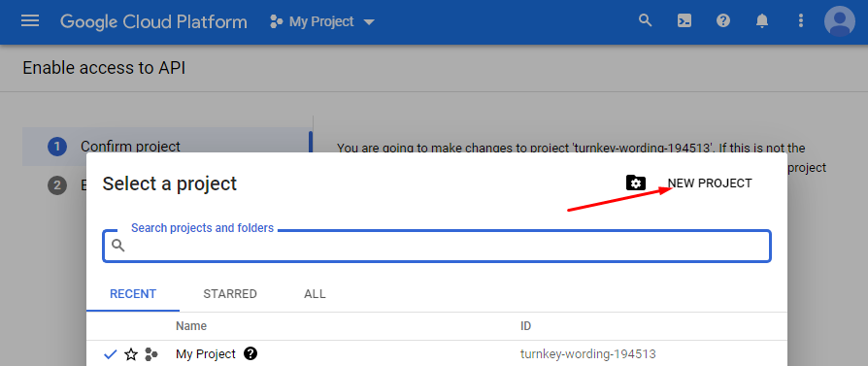
Task: Click the step 2 circle in sidebar
Action: (57, 184)
